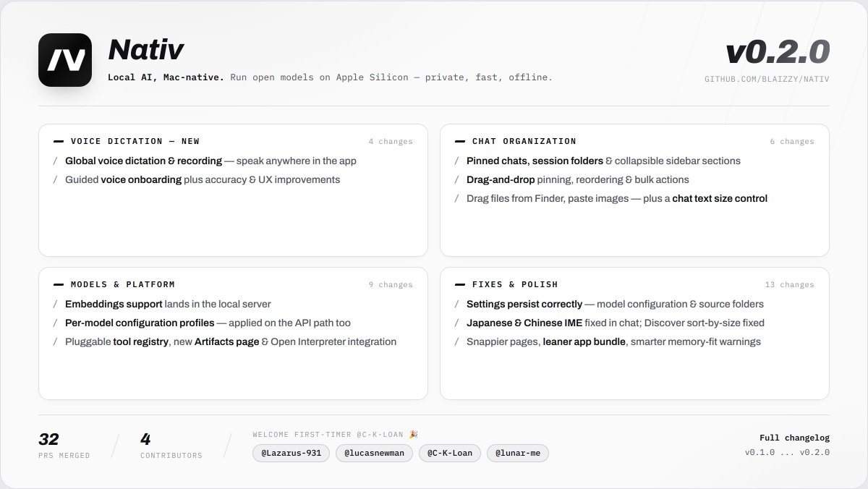The width and height of the screenshot is (868, 489).
Task: Select the @lunar-me contributor chip
Action: click(x=518, y=453)
